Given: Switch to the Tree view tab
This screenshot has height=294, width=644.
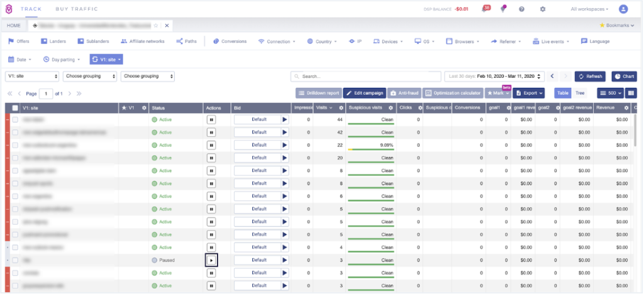Looking at the screenshot, I should pyautogui.click(x=580, y=93).
